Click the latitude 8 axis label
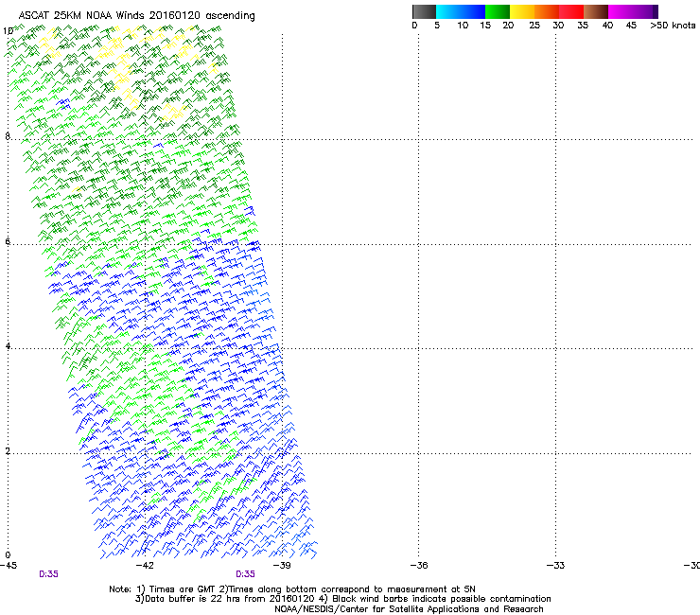Image resolution: width=700 pixels, height=615 pixels. pyautogui.click(x=8, y=136)
